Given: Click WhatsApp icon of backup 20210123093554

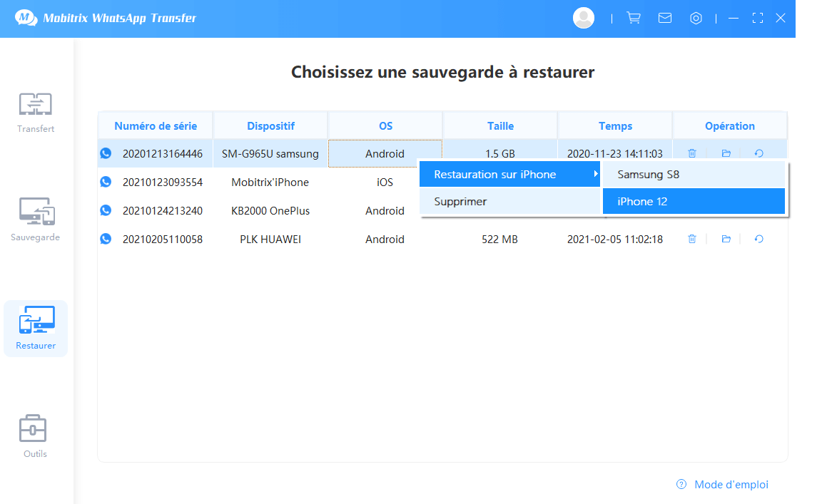Looking at the screenshot, I should coord(106,182).
